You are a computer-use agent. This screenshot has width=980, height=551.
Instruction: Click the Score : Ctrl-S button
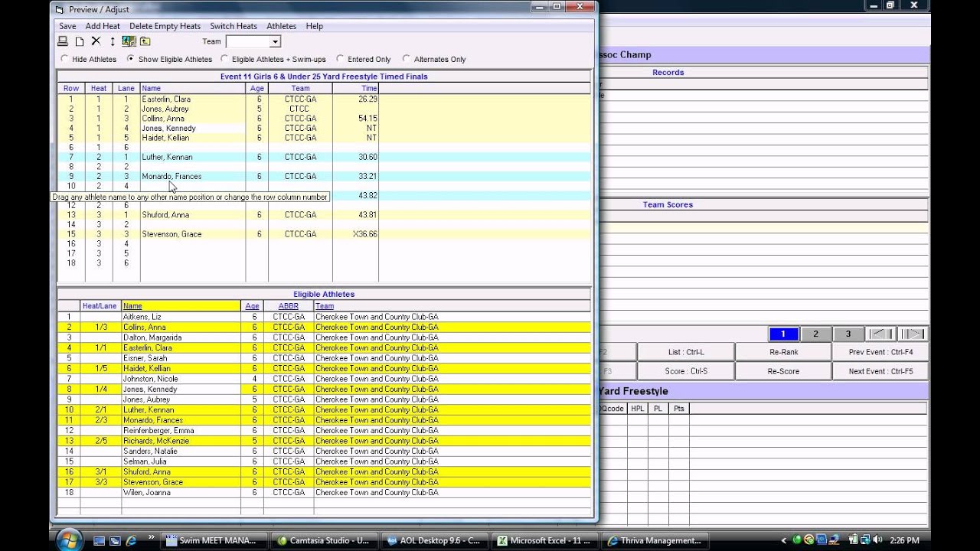[686, 371]
